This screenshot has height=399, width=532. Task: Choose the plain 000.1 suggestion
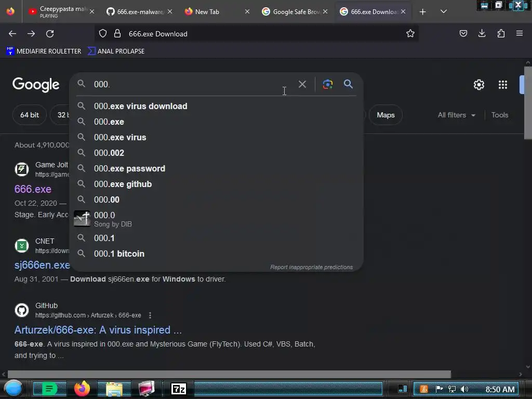(217, 238)
